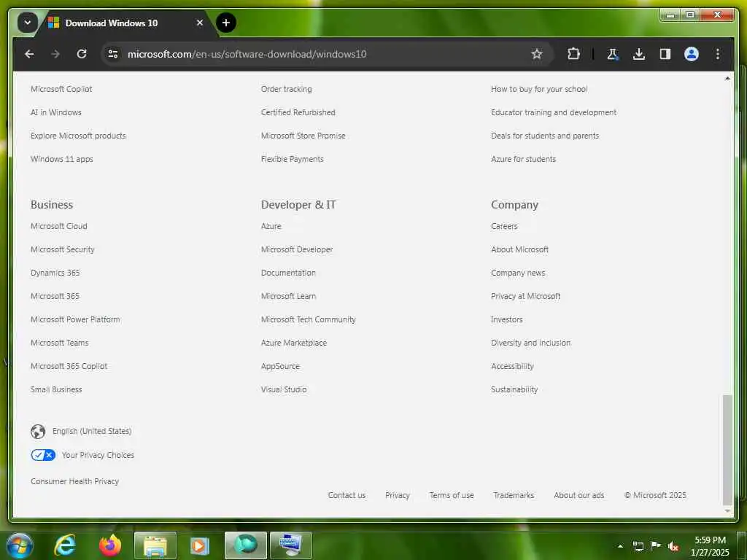Open Visual Studio link

pyautogui.click(x=284, y=389)
